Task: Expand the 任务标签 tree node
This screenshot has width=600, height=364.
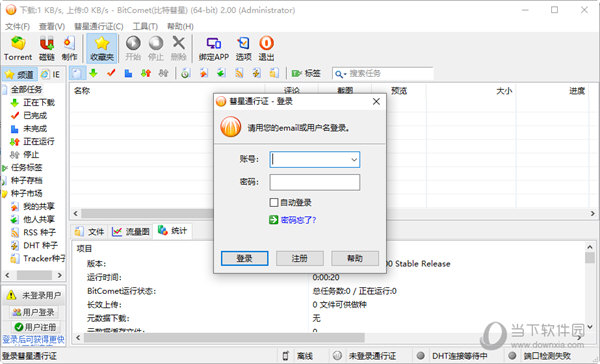Action: [x=4, y=168]
